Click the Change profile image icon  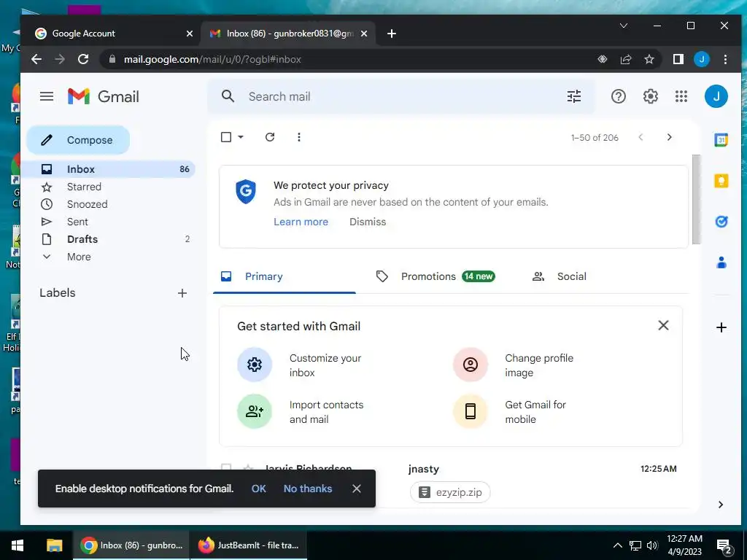point(471,365)
